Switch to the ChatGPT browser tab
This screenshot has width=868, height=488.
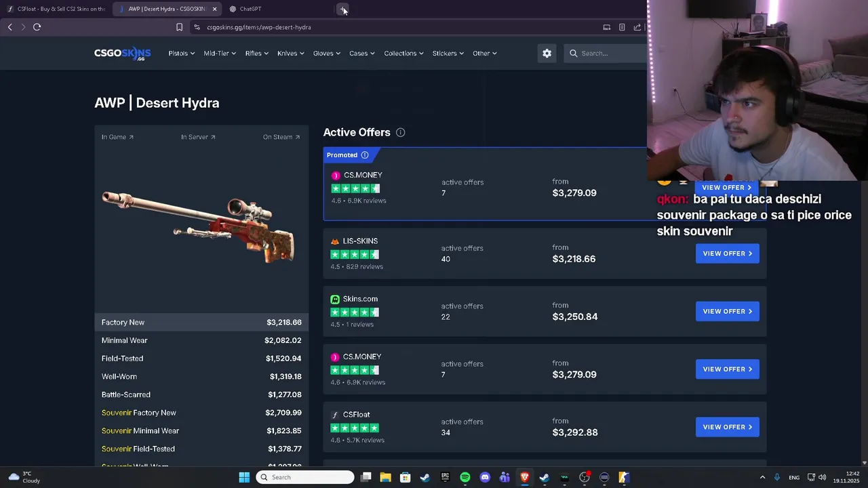(278, 9)
